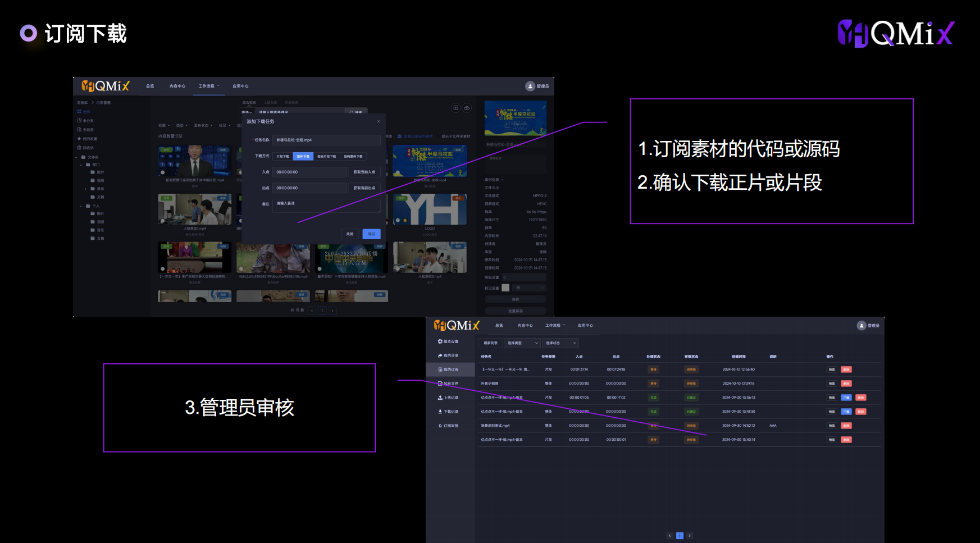Open 订阅审批 in the subscription window sidebar
The image size is (980, 543).
448,426
